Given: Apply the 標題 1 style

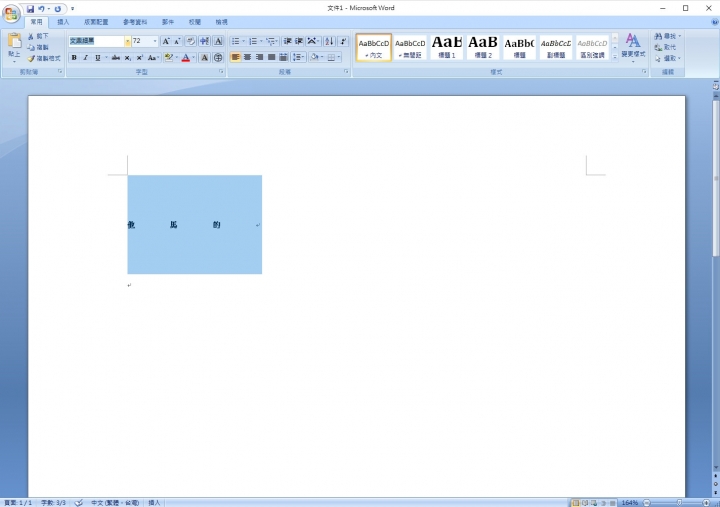Looking at the screenshot, I should [x=447, y=47].
